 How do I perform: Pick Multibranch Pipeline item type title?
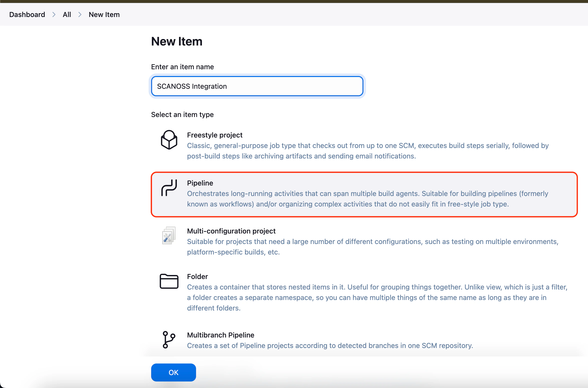[221, 335]
